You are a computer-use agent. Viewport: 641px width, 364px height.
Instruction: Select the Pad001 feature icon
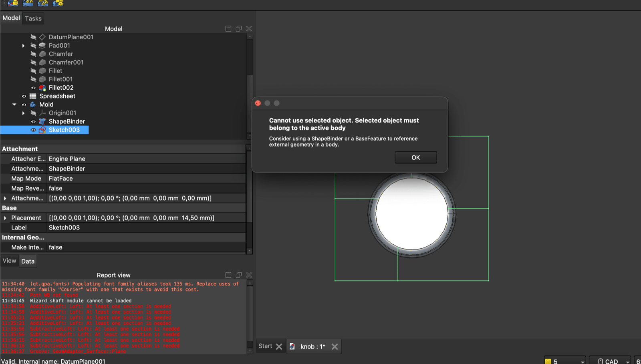point(42,45)
